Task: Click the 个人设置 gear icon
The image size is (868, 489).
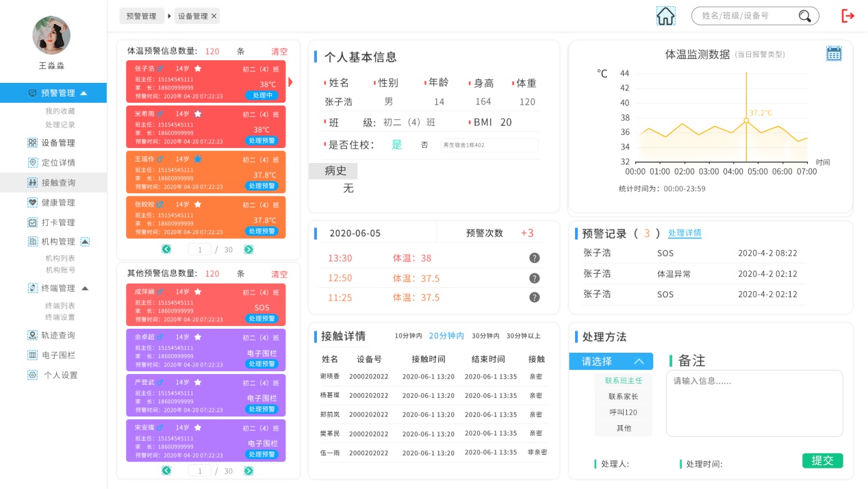Action: tap(32, 375)
